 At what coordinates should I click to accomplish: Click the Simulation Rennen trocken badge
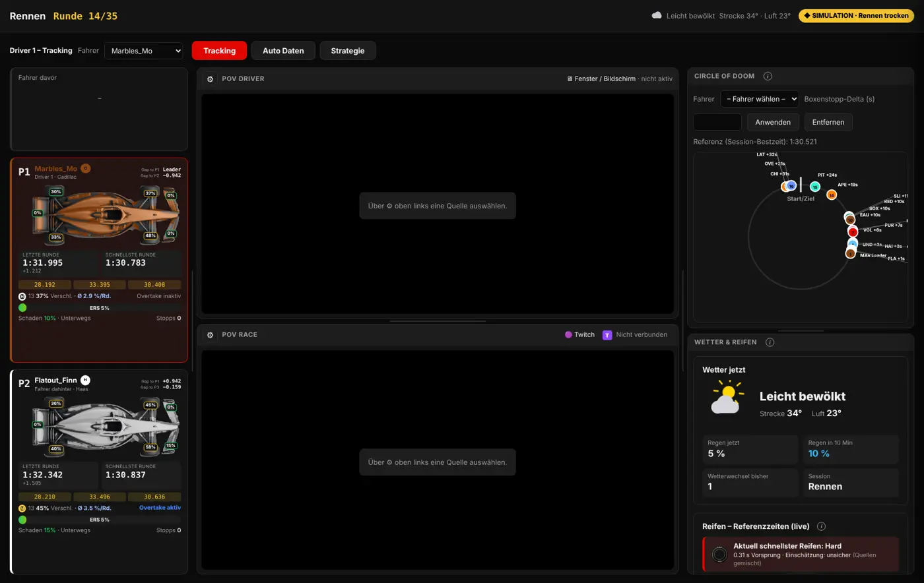pyautogui.click(x=856, y=15)
